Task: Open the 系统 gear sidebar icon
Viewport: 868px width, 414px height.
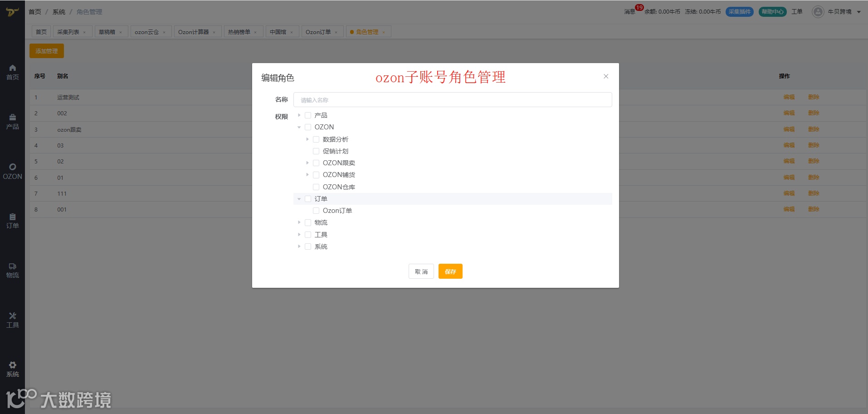Action: (x=13, y=365)
